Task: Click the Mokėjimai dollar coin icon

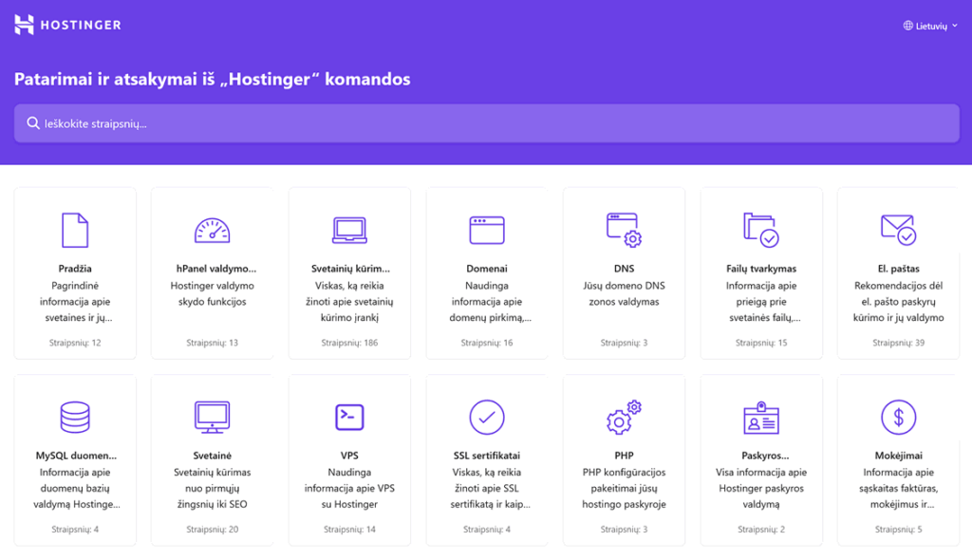Action: click(898, 417)
